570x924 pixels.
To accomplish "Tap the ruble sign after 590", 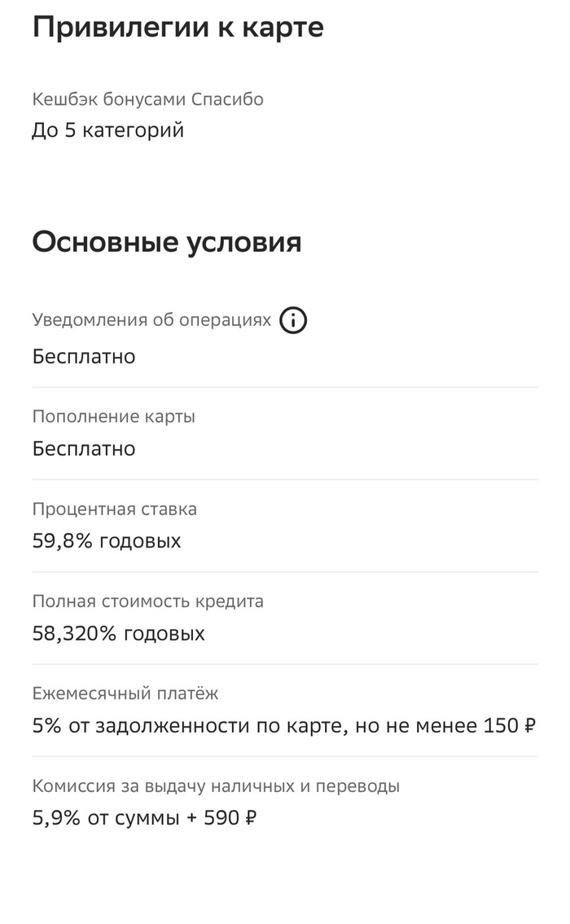I will (251, 818).
